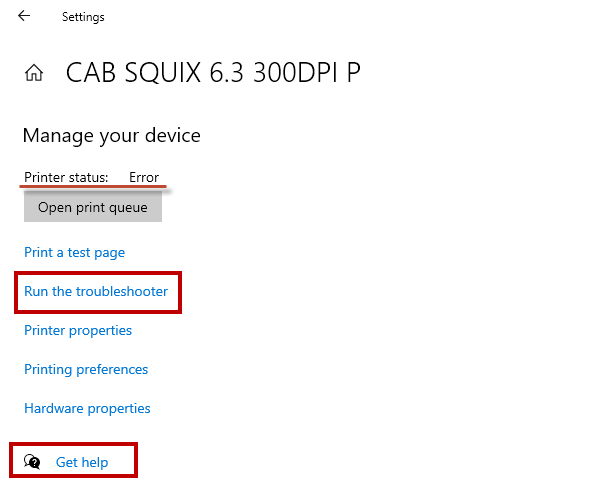View Hardware properties
Image resolution: width=605 pixels, height=484 pixels.
87,409
